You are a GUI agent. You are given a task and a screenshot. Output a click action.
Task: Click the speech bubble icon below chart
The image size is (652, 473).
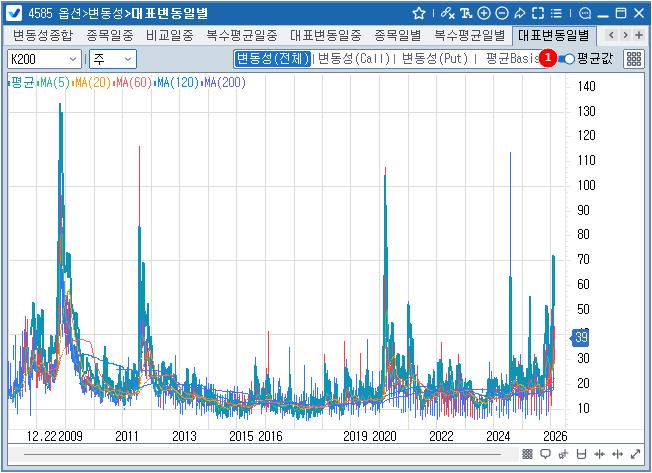pyautogui.click(x=545, y=455)
